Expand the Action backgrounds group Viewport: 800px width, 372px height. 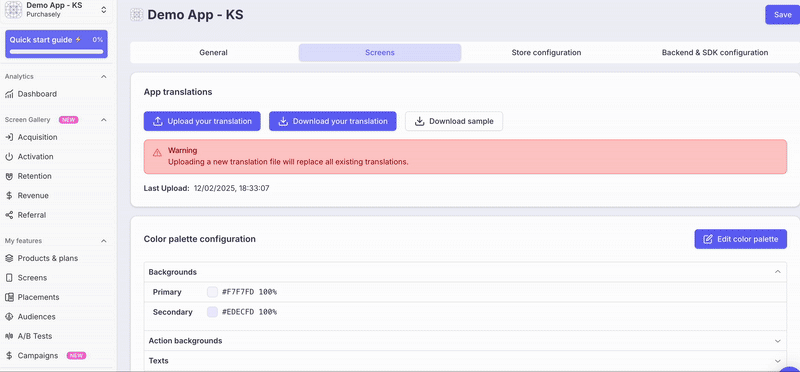click(778, 341)
